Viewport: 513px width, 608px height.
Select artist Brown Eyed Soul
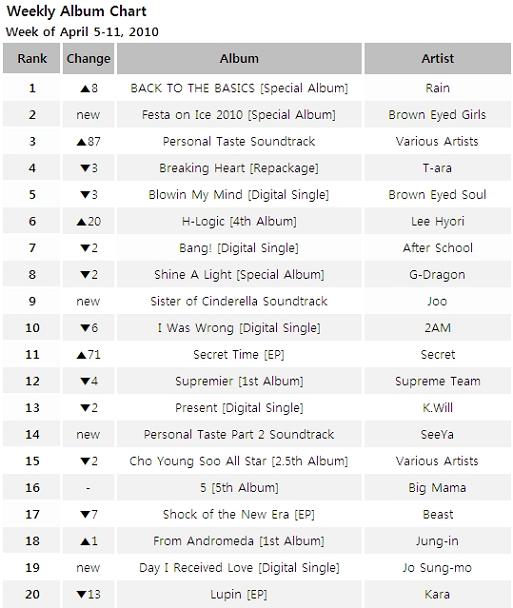point(437,195)
